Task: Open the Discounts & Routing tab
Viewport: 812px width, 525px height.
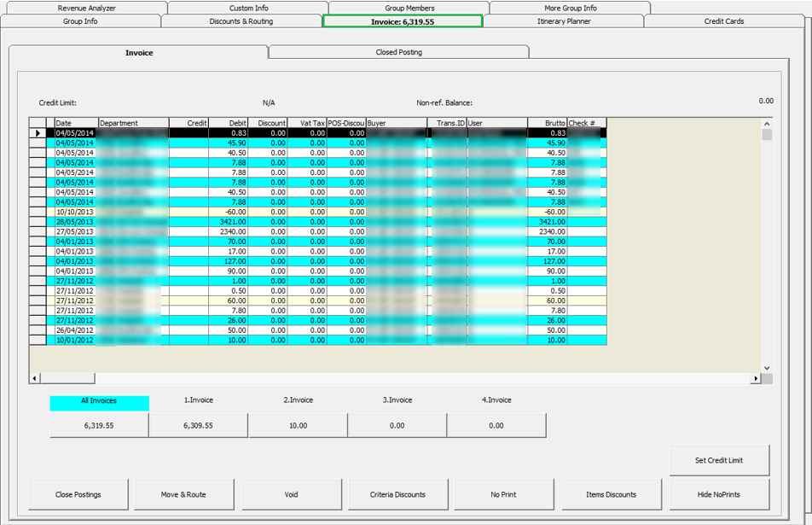Action: tap(241, 21)
